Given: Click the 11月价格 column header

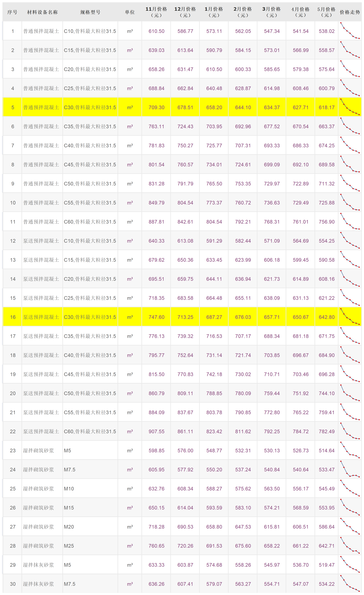Looking at the screenshot, I should (x=156, y=12).
